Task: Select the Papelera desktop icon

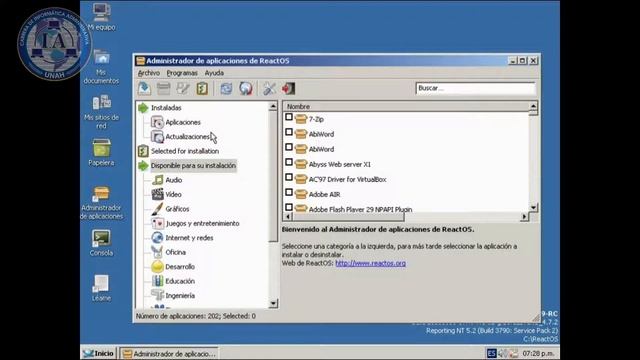Action: pyautogui.click(x=101, y=153)
